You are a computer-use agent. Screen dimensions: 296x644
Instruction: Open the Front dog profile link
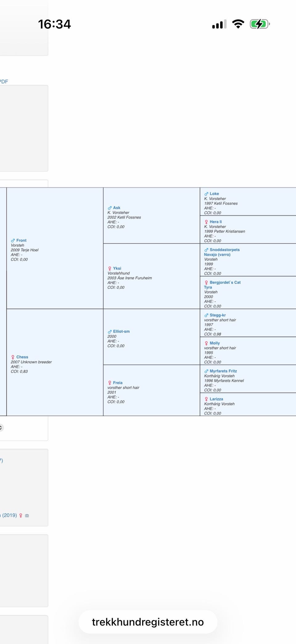[x=21, y=240]
